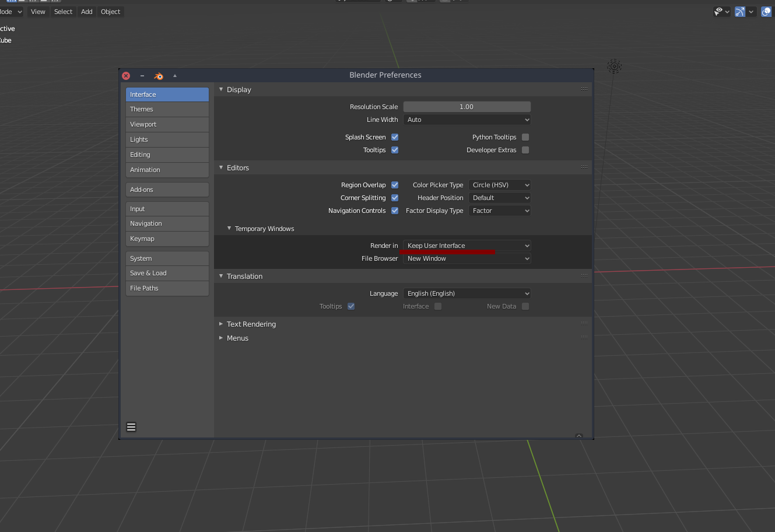Enable Interface translation checkbox
The image size is (775, 532).
(x=438, y=306)
